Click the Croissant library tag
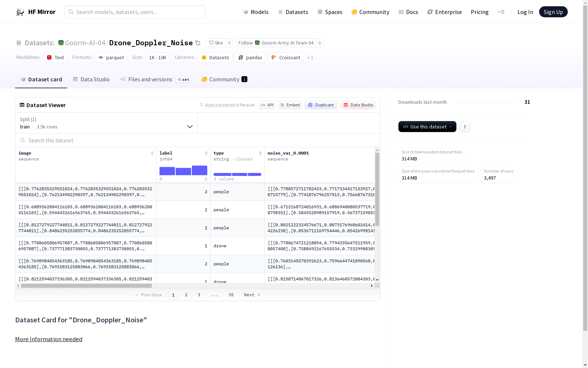This screenshot has height=368, width=588. (x=286, y=57)
